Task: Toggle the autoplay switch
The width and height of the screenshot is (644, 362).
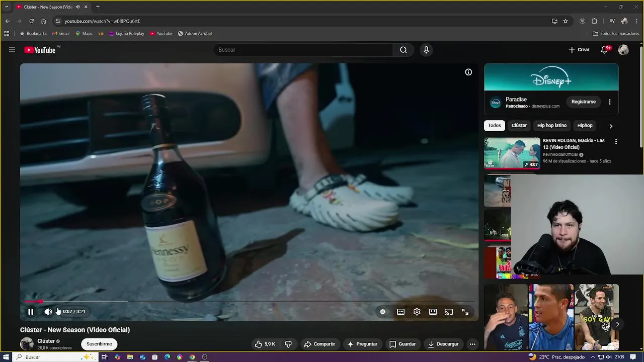Action: tap(383, 312)
